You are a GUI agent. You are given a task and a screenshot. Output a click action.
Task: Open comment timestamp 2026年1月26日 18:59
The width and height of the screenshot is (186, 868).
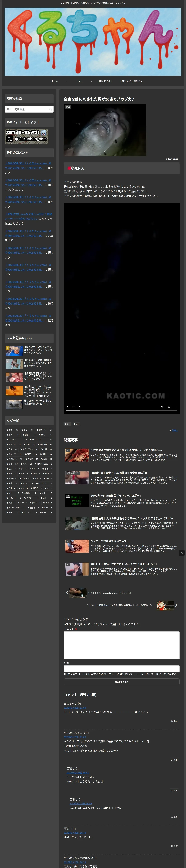click(80, 803)
